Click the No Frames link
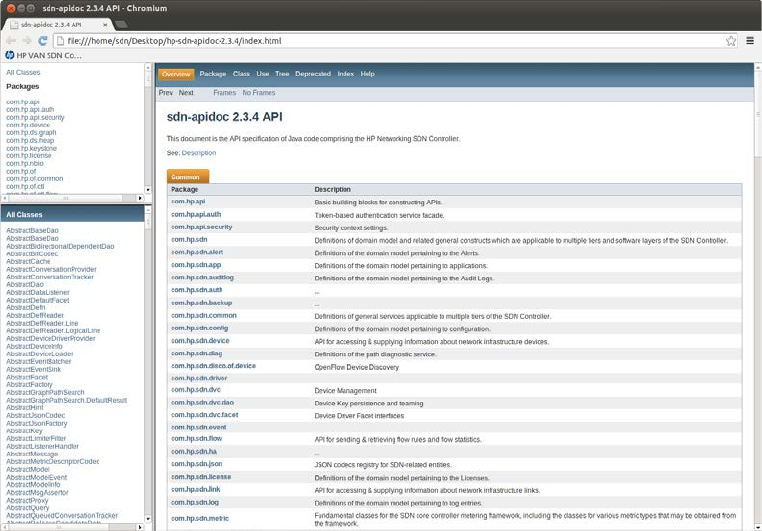Screen dimensions: 762x531 (x=259, y=92)
